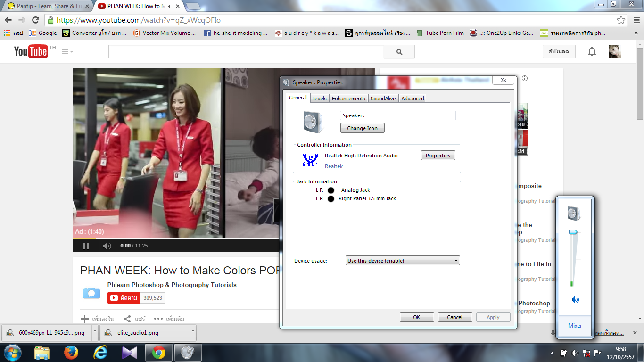The width and height of the screenshot is (644, 362).
Task: Open YouTube notifications bell
Action: coord(592,52)
